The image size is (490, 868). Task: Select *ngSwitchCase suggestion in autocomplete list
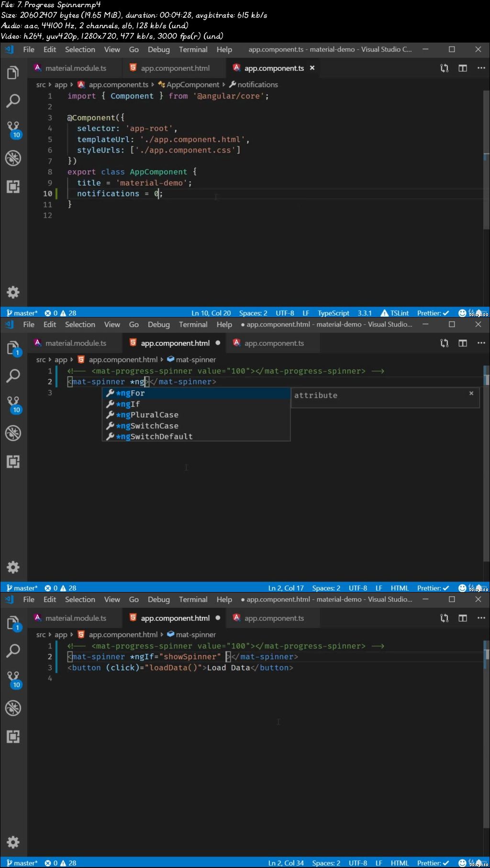tap(196, 426)
